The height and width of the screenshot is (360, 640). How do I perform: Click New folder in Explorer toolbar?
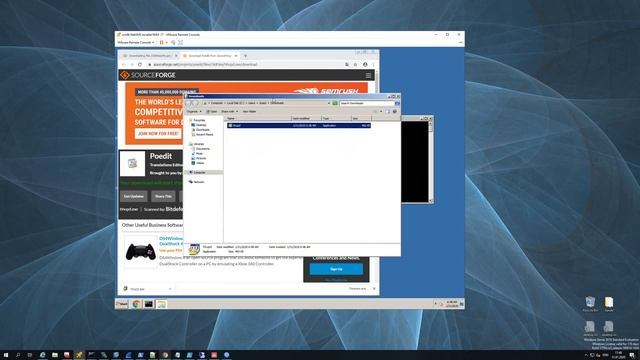pos(249,111)
